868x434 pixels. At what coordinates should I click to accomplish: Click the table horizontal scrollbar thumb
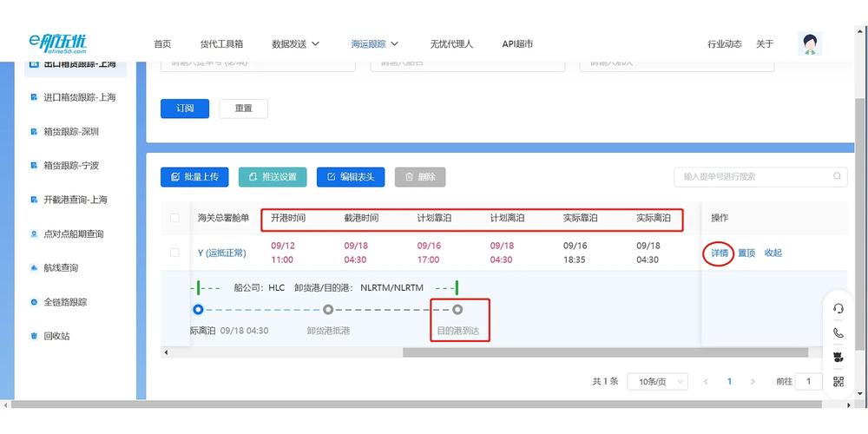605,352
